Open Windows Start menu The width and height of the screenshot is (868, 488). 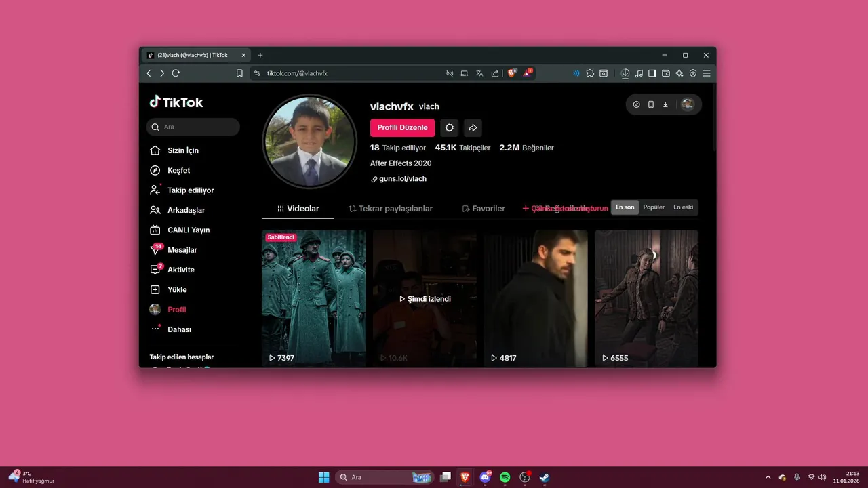pos(324,477)
